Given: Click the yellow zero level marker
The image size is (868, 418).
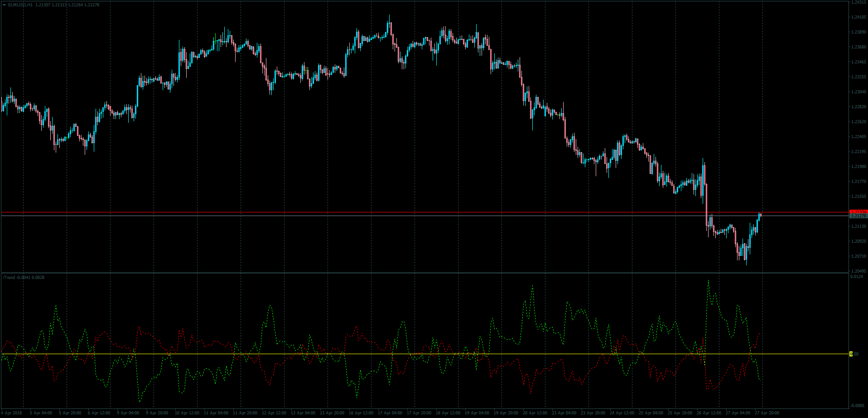Looking at the screenshot, I should 851,354.
